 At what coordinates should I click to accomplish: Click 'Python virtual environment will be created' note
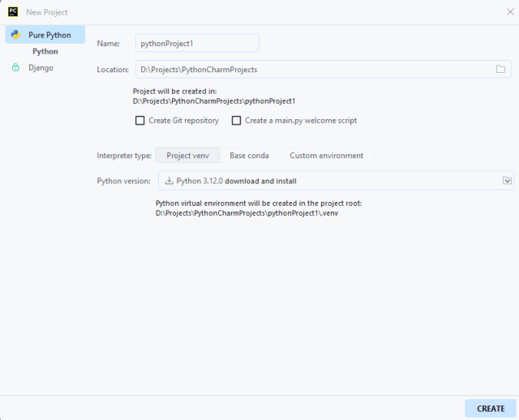[259, 204]
